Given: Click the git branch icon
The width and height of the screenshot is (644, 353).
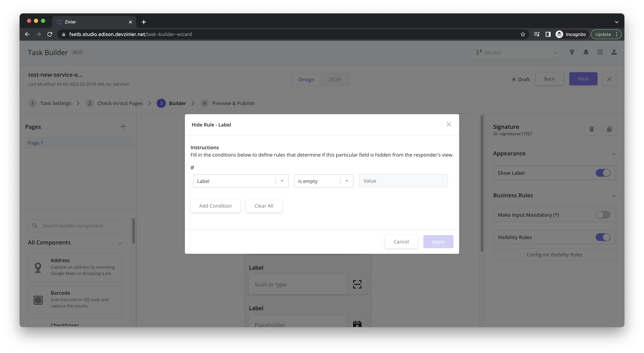Looking at the screenshot, I should [479, 52].
